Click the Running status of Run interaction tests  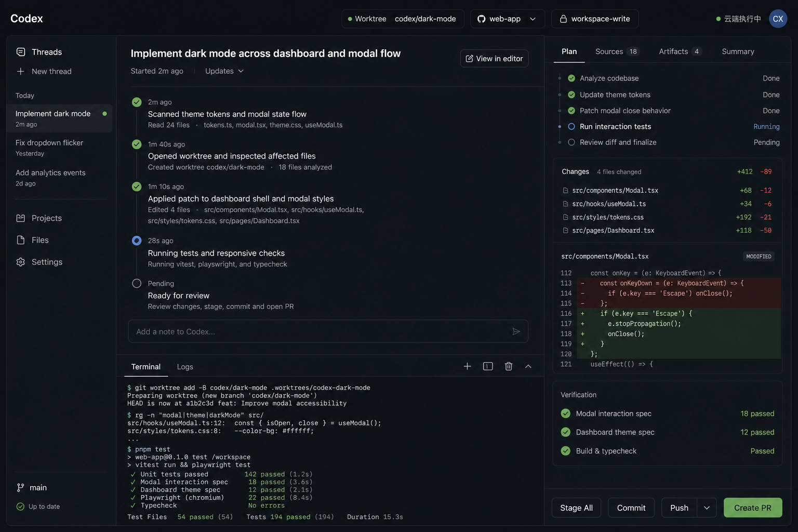[766, 127]
